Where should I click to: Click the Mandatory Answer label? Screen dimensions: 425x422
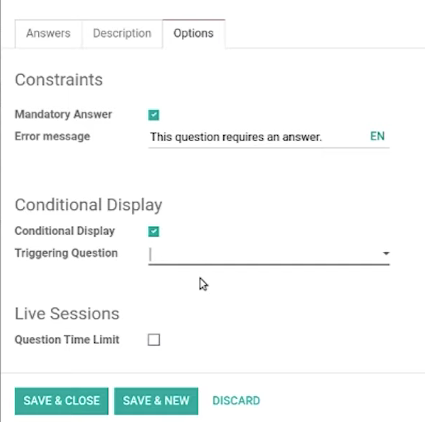click(63, 114)
